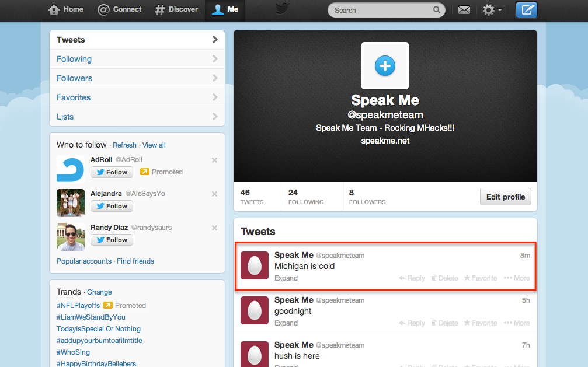Viewport: 588px width, 367px height.
Task: Open Randy Diaz's profile picture
Action: click(x=71, y=236)
